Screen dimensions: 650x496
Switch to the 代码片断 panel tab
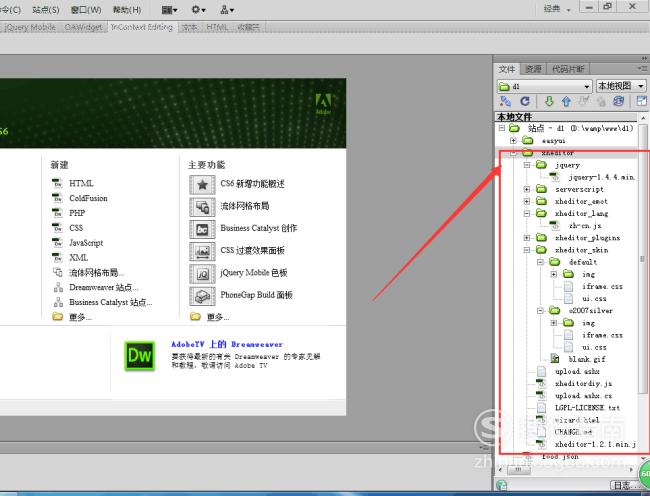click(x=568, y=69)
